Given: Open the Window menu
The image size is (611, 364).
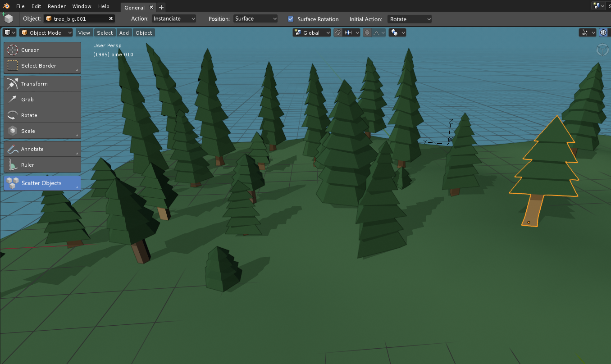Looking at the screenshot, I should click(82, 6).
